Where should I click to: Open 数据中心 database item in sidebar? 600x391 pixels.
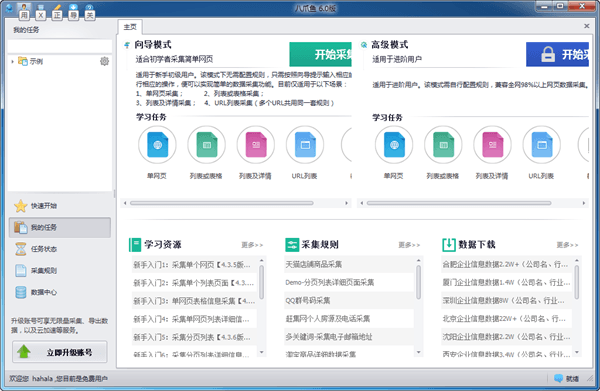[60, 292]
